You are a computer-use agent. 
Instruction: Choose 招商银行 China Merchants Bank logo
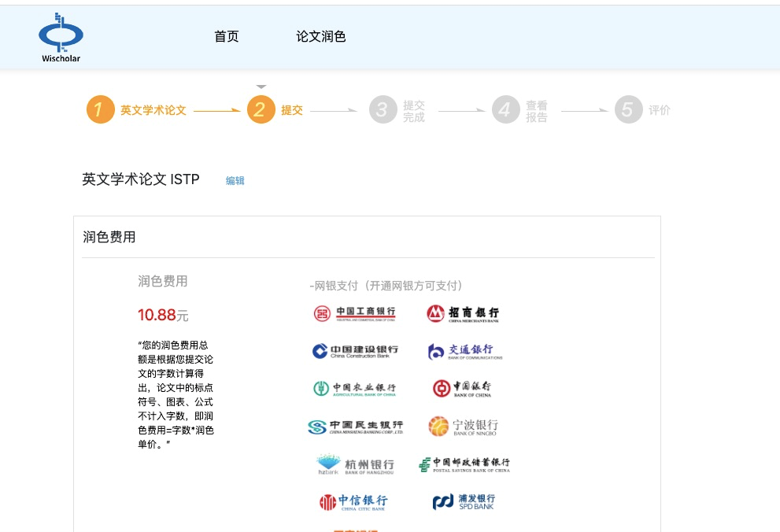(x=463, y=314)
